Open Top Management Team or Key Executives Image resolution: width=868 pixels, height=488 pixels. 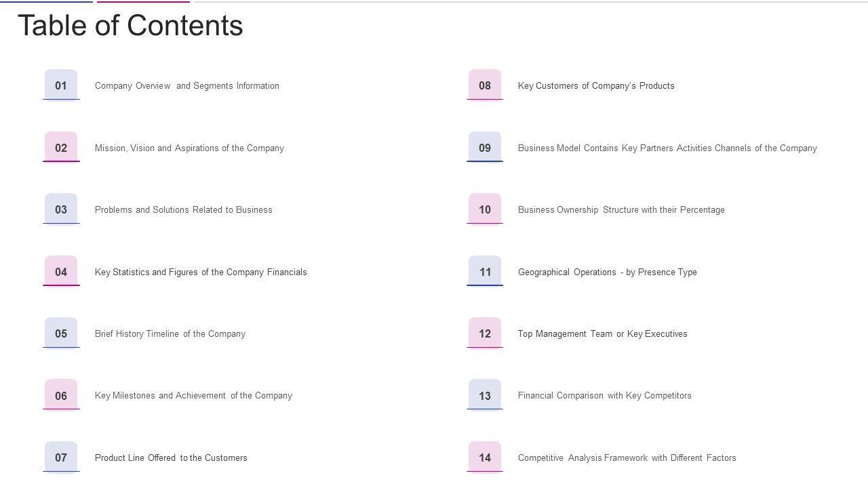(x=603, y=334)
